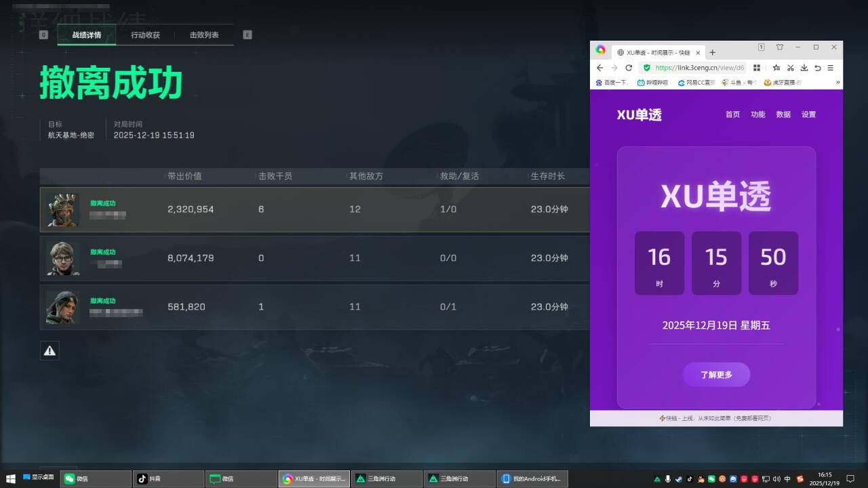Click the security shield in the address bar
This screenshot has width=868, height=488.
coord(648,68)
